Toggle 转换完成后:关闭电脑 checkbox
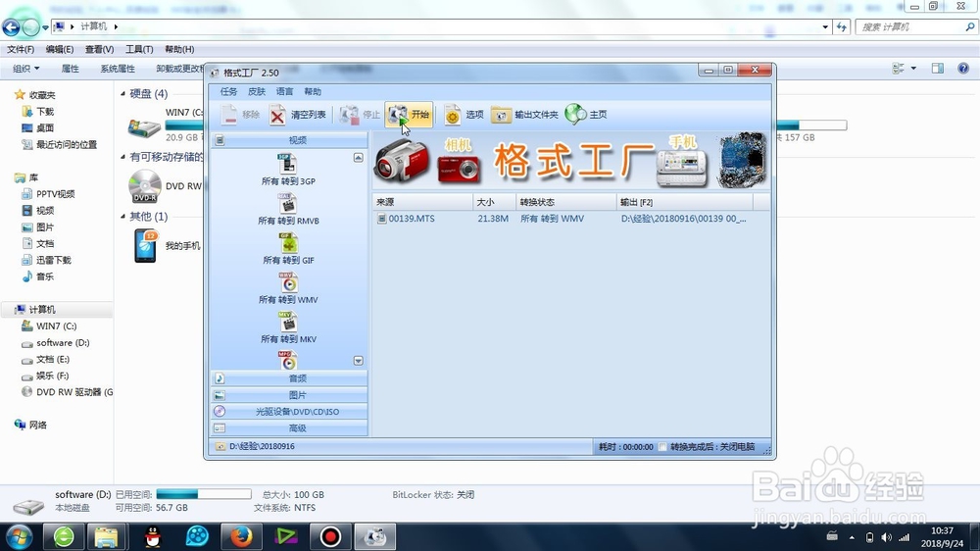Screen dimensions: 980x551 pyautogui.click(x=662, y=446)
